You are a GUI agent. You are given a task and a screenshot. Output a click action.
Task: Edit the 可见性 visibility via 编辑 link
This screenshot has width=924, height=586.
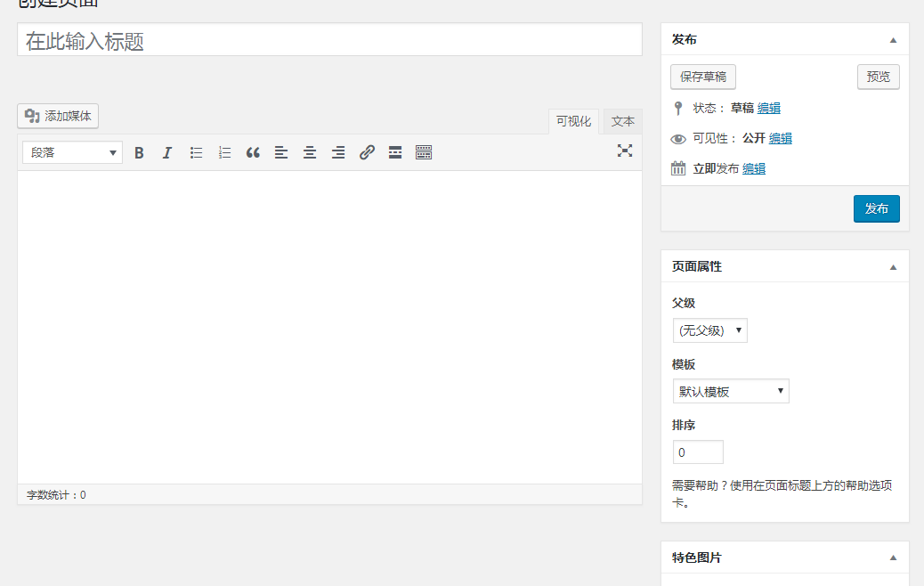[780, 138]
